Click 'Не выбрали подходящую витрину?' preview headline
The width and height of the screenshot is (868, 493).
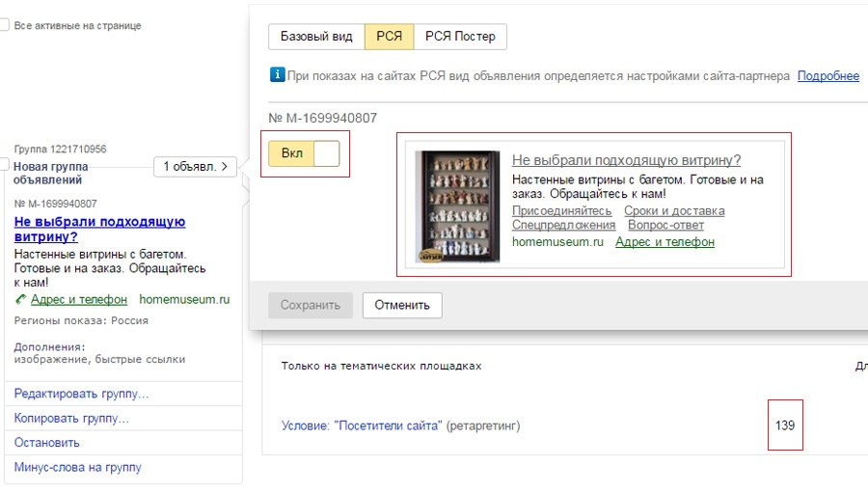coord(626,160)
